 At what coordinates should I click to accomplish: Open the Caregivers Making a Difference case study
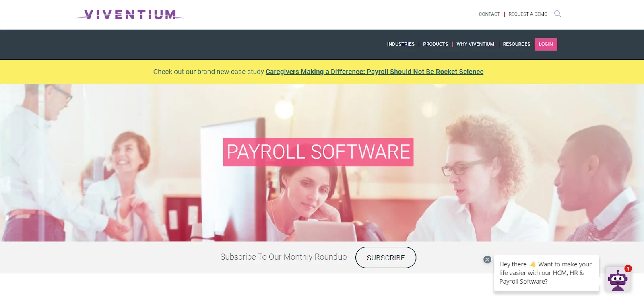tap(374, 72)
